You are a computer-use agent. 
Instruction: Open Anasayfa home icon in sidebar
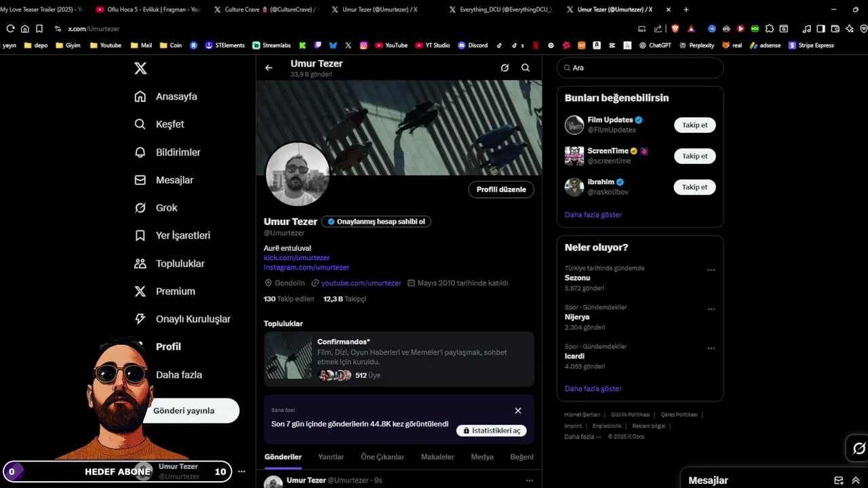point(140,96)
